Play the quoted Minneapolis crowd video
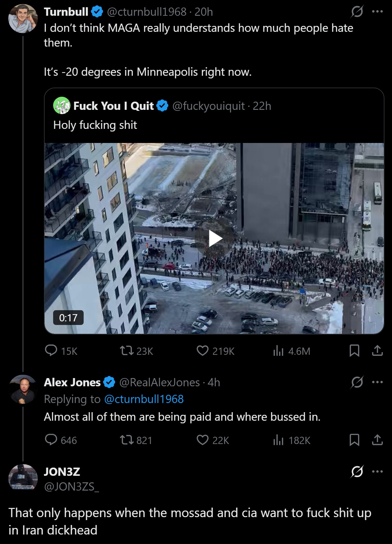392x544 pixels. tap(215, 238)
